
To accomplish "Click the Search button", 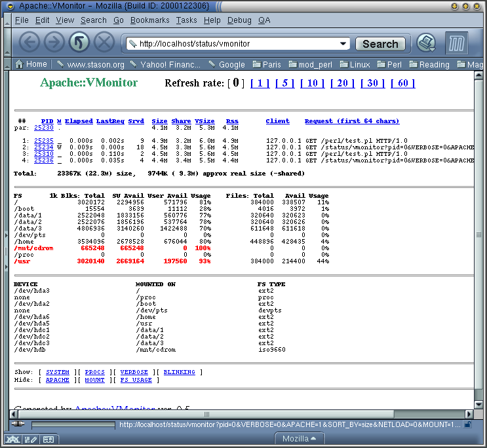I will tap(380, 44).
